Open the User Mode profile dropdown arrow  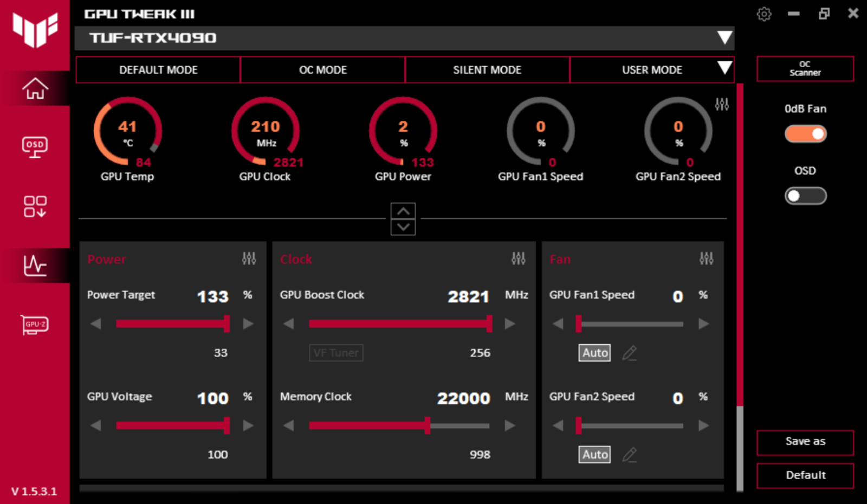point(724,68)
